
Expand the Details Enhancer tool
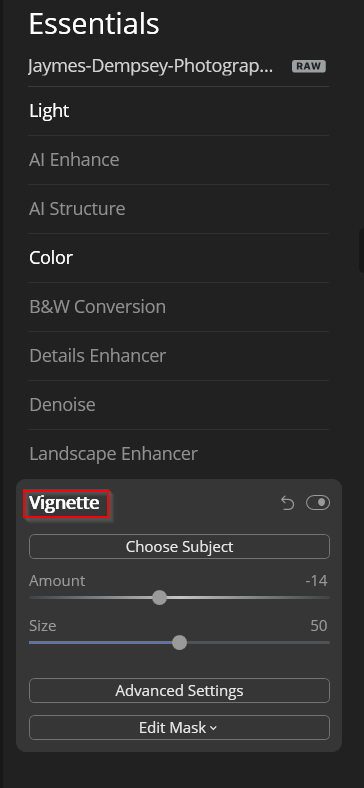(x=178, y=356)
